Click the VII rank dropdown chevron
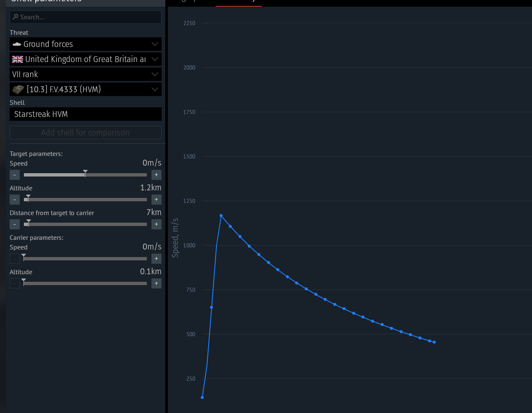The width and height of the screenshot is (532, 413). click(155, 74)
